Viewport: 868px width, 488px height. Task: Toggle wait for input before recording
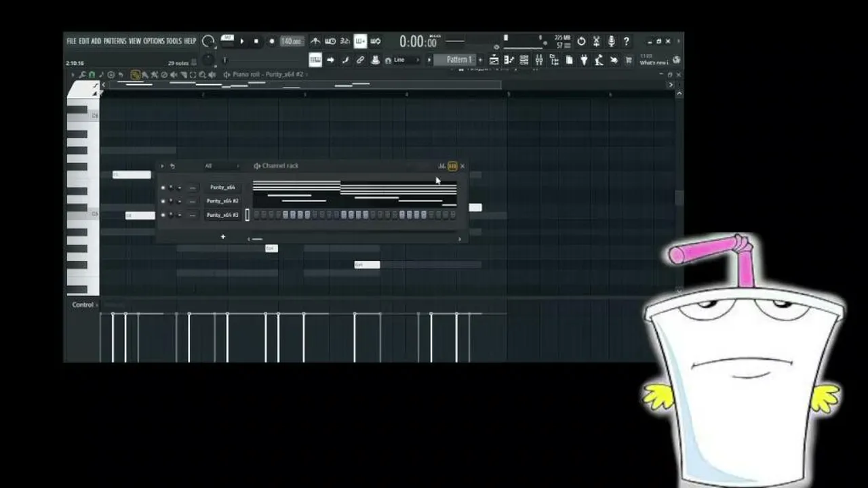click(x=330, y=41)
